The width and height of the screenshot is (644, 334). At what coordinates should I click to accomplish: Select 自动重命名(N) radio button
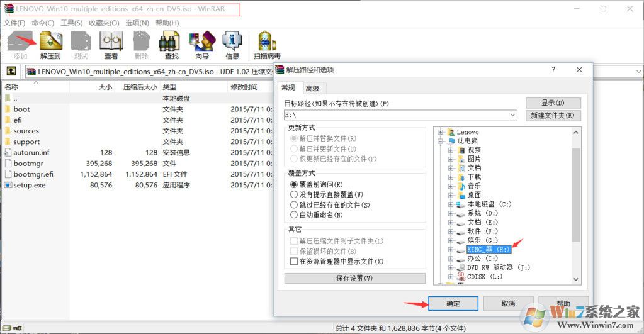[x=293, y=214]
